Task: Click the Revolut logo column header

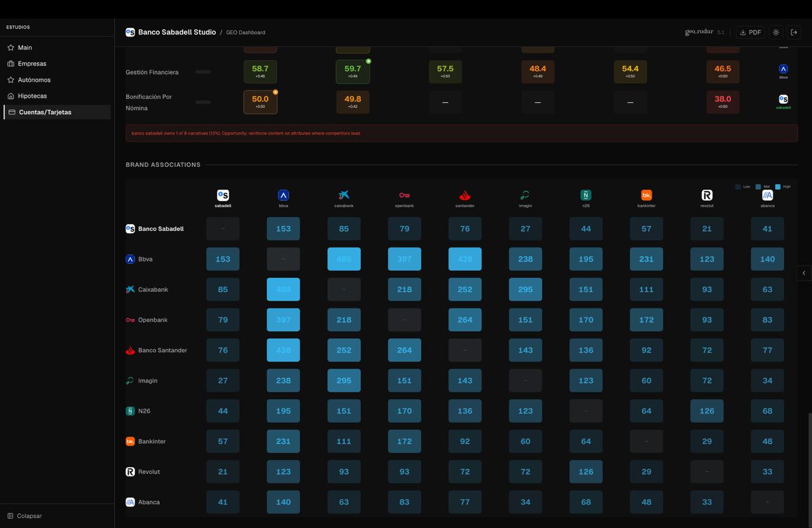Action: 707,195
